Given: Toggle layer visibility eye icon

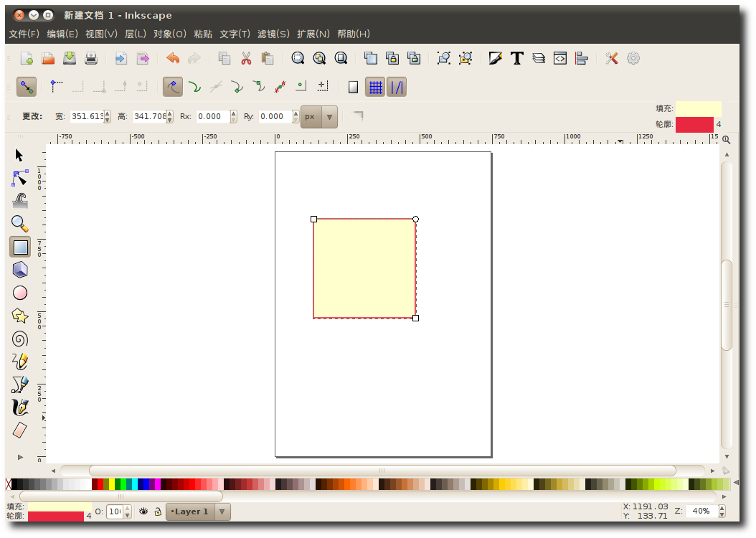Looking at the screenshot, I should click(143, 511).
